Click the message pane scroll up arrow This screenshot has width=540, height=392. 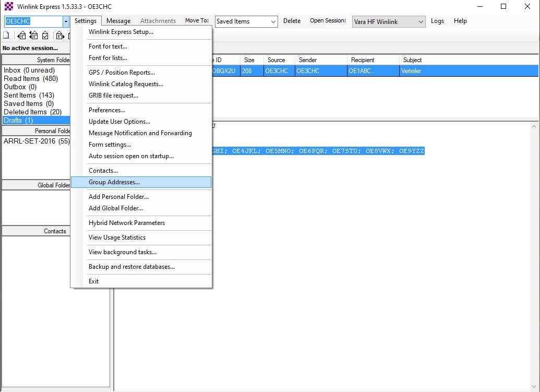534,126
